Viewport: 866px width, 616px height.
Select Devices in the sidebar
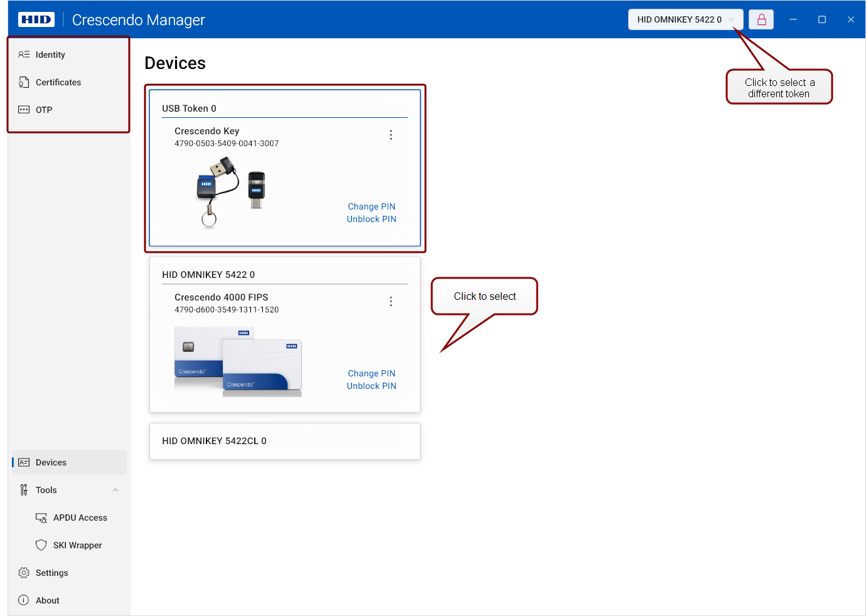[x=69, y=462]
